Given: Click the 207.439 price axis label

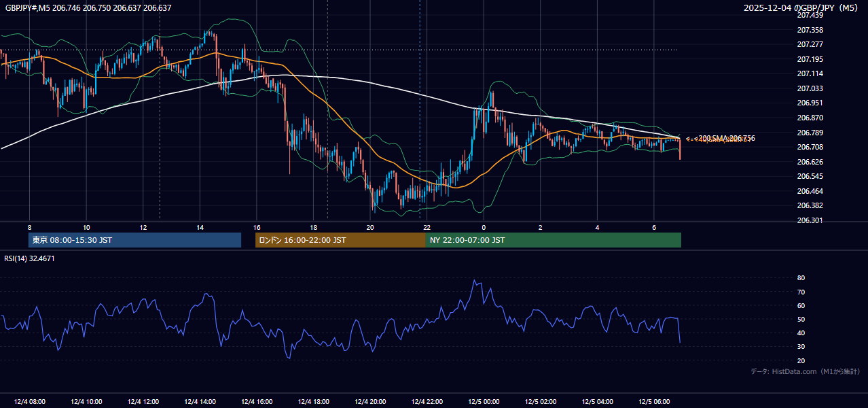Looking at the screenshot, I should point(810,15).
